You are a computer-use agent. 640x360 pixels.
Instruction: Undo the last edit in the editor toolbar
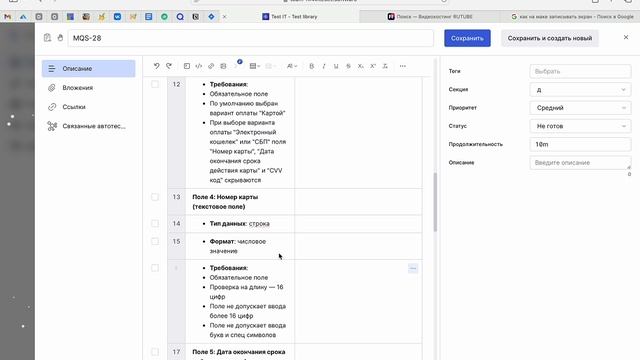(156, 66)
